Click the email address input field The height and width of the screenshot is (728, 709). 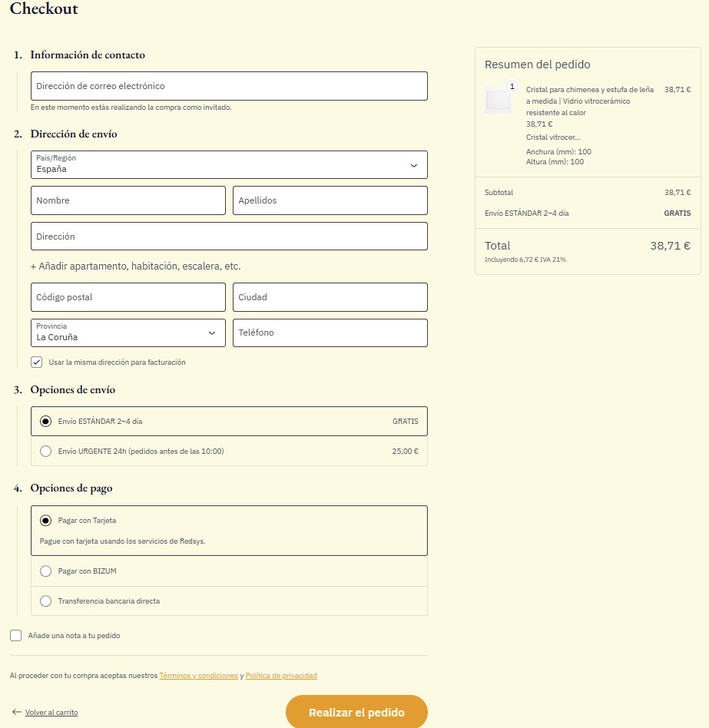pyautogui.click(x=229, y=86)
